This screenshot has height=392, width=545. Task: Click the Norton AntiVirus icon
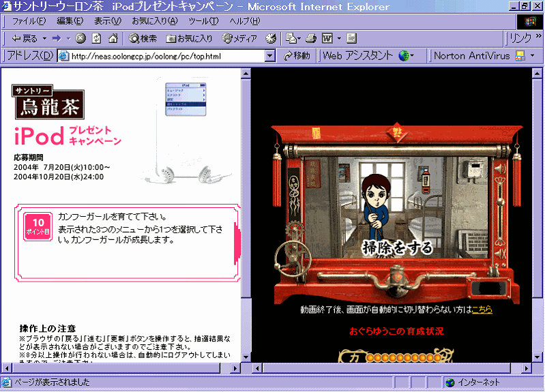pos(520,56)
